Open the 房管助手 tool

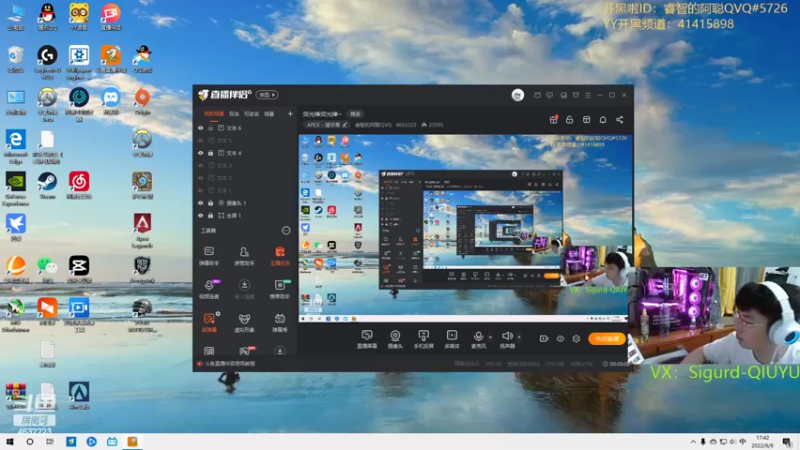244,256
